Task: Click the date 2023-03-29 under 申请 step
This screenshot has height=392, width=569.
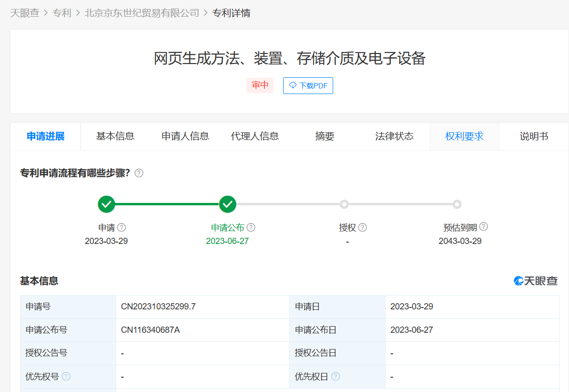Action: click(x=106, y=241)
